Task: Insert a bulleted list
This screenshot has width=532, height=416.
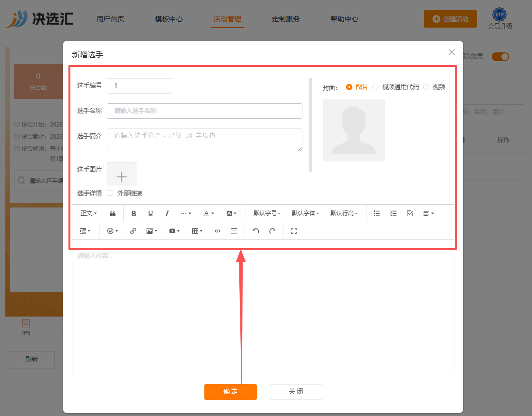Action: coord(377,213)
